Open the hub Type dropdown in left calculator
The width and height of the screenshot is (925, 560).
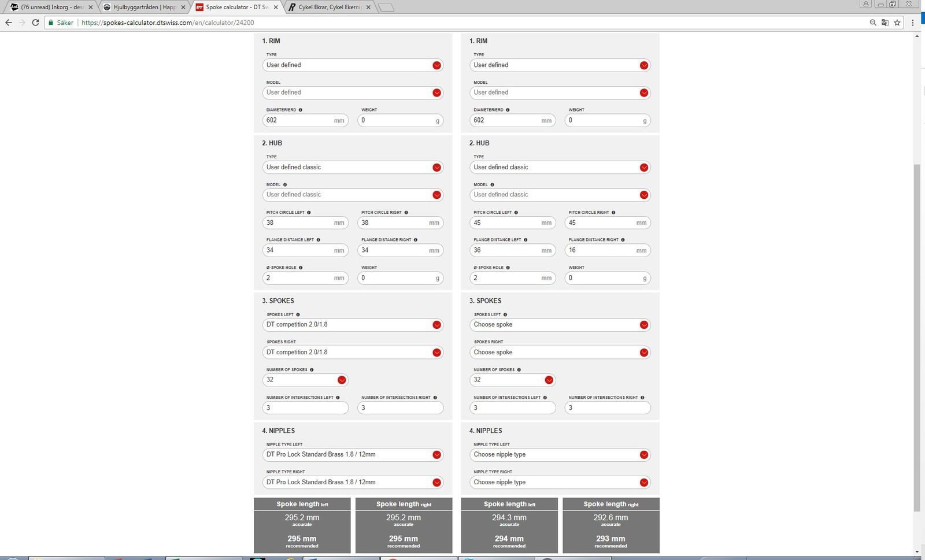tap(353, 168)
